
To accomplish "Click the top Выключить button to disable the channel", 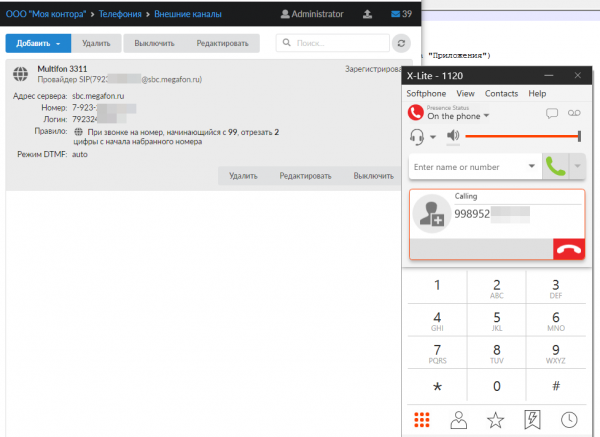I will 155,44.
